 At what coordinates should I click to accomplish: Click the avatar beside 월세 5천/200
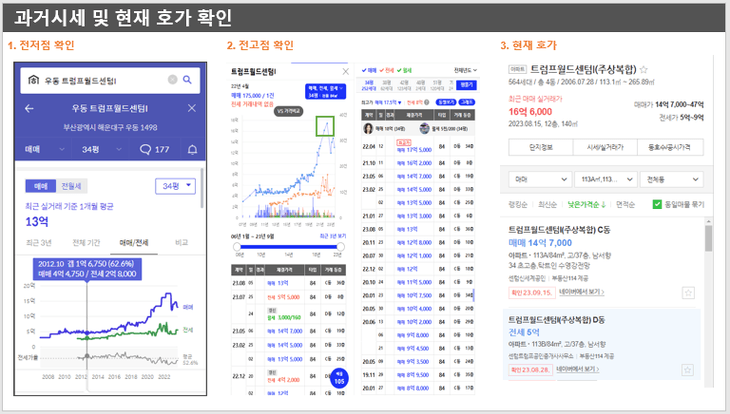(x=424, y=129)
